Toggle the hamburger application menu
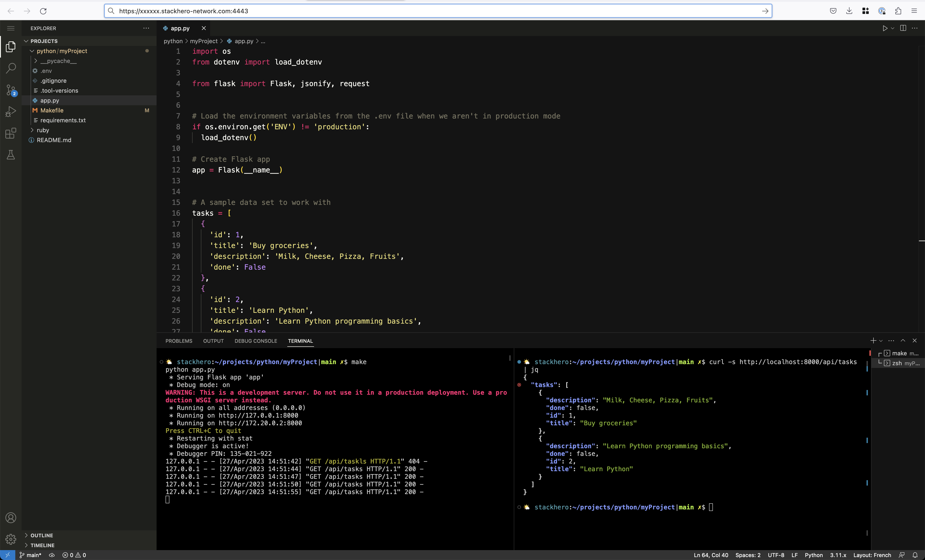This screenshot has width=925, height=560. tap(11, 28)
